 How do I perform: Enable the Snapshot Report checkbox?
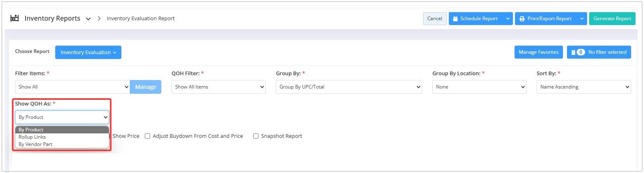256,136
